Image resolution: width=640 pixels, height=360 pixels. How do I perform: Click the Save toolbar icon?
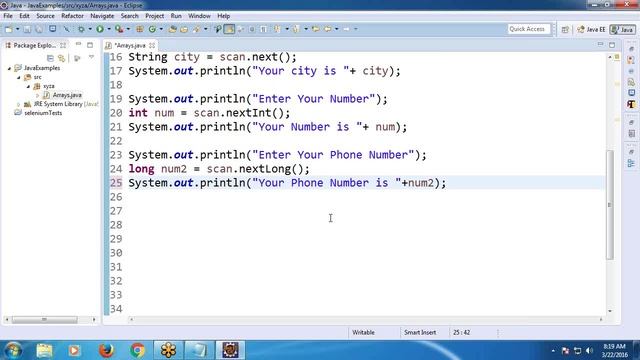click(27, 29)
